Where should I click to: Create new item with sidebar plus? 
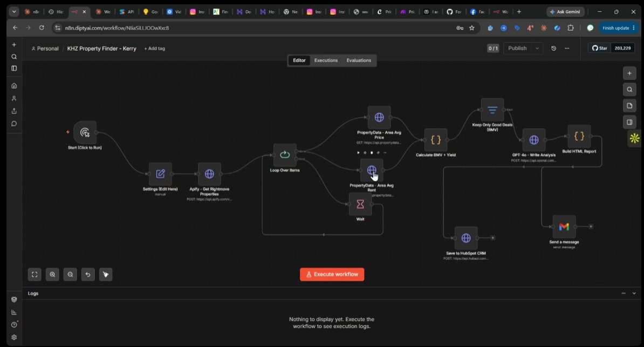click(x=14, y=44)
